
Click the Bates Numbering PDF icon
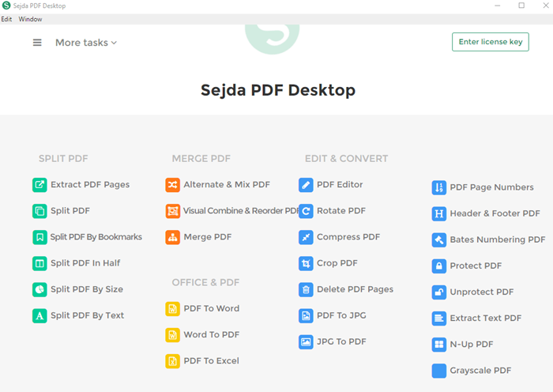438,239
